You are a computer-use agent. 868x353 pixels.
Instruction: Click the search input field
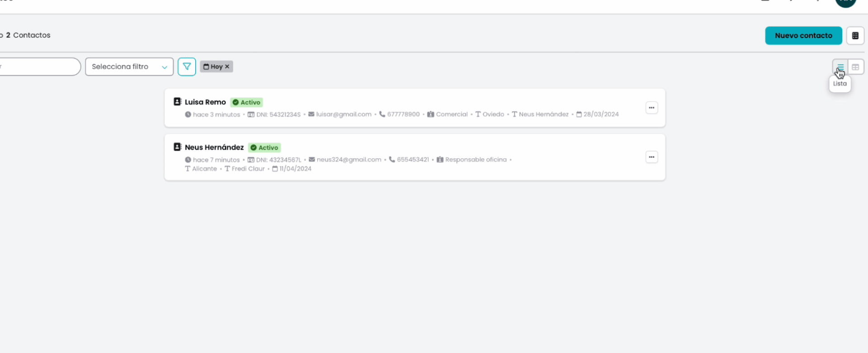pyautogui.click(x=40, y=67)
